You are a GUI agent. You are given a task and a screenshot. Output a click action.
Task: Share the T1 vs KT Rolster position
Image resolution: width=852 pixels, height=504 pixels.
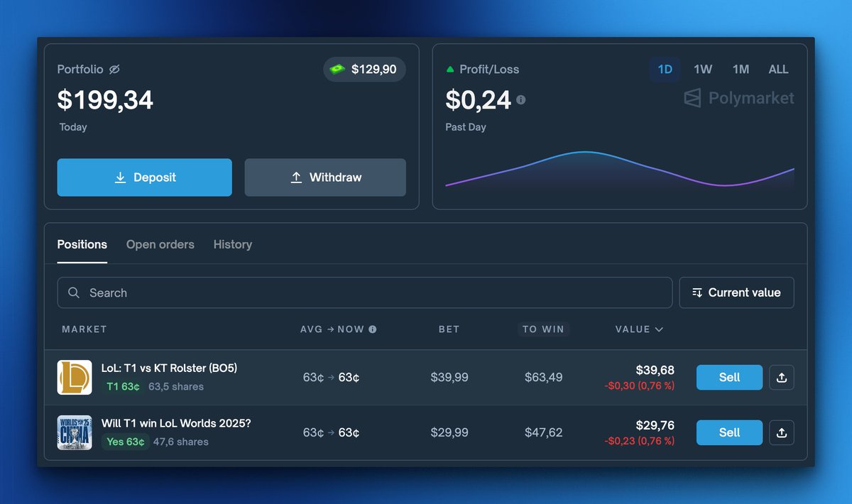(x=782, y=378)
